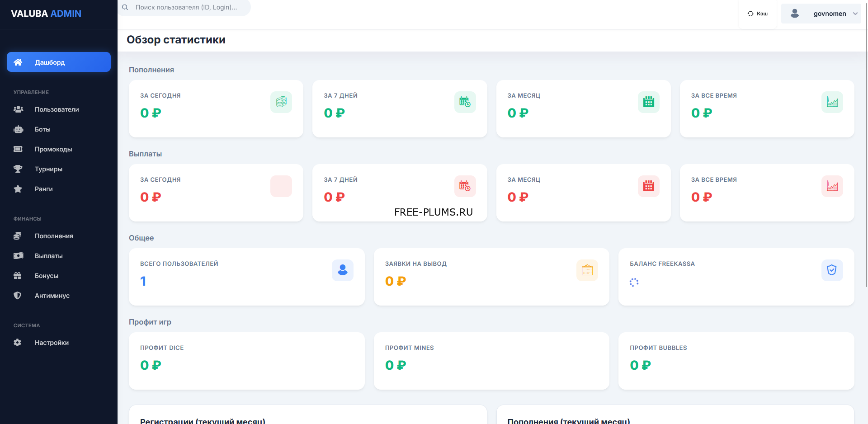868x424 pixels.
Task: Click the chart icon in all-time deposits card
Action: coord(832,102)
